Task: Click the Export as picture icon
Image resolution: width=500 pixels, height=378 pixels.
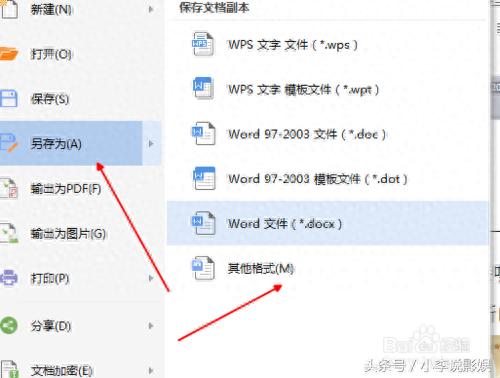Action: tap(9, 233)
